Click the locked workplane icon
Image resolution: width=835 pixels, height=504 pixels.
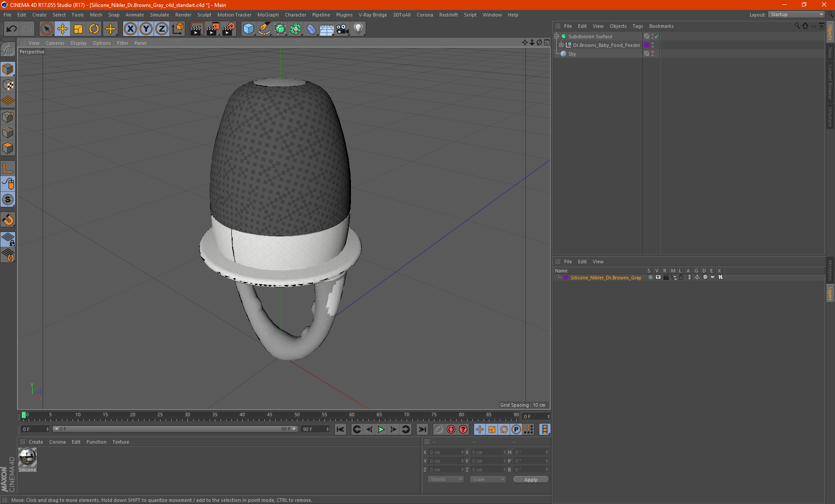(8, 239)
